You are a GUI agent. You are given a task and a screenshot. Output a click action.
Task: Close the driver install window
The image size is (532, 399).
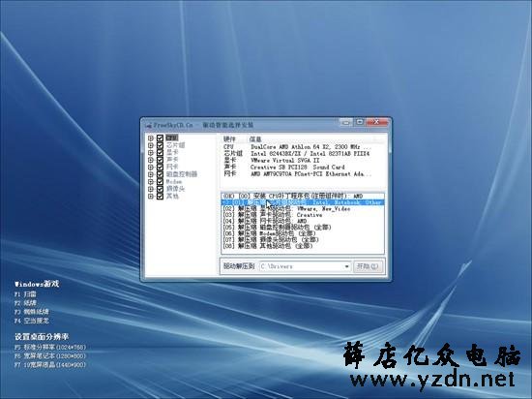[377, 122]
